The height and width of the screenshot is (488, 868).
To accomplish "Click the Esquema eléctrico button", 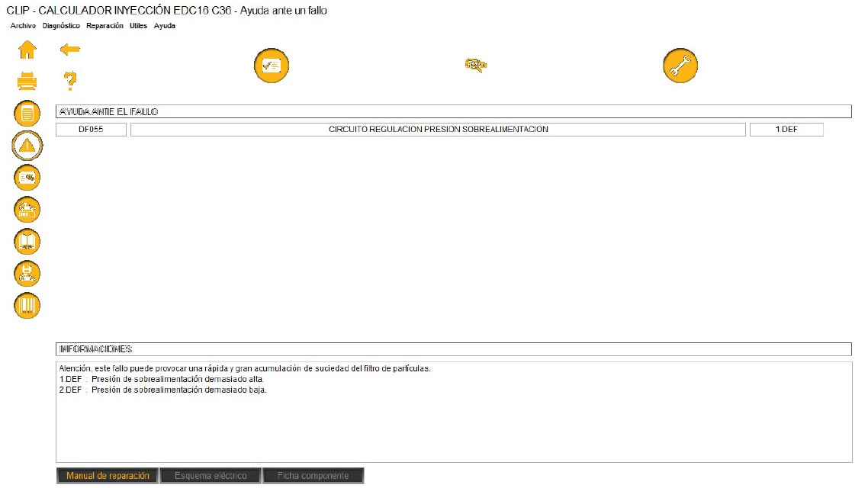I will pos(211,476).
